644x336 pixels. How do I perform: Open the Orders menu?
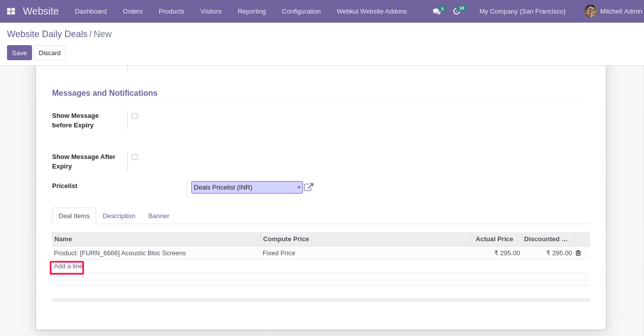pos(133,11)
